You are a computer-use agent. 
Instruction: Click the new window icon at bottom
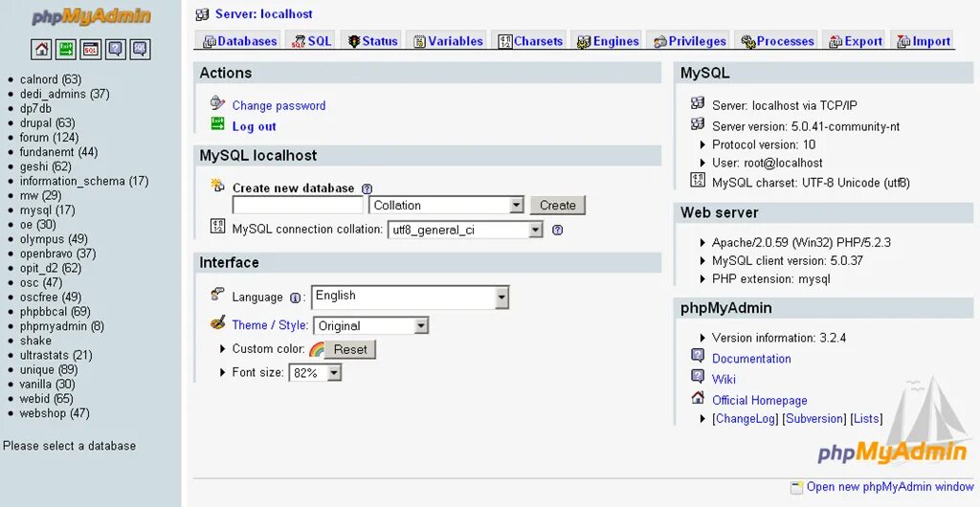pos(797,487)
